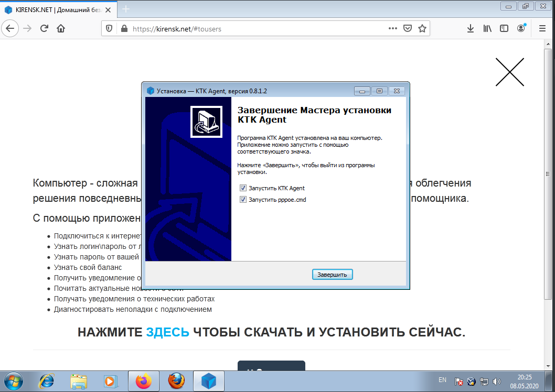Viewport: 555px width, 392px height.
Task: Open Windows Explorer folder in taskbar
Action: (78, 382)
